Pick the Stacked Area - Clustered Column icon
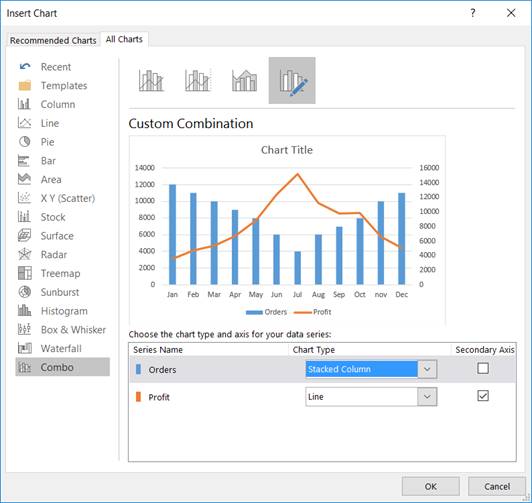Screen dimensions: 532x503 coord(244,80)
